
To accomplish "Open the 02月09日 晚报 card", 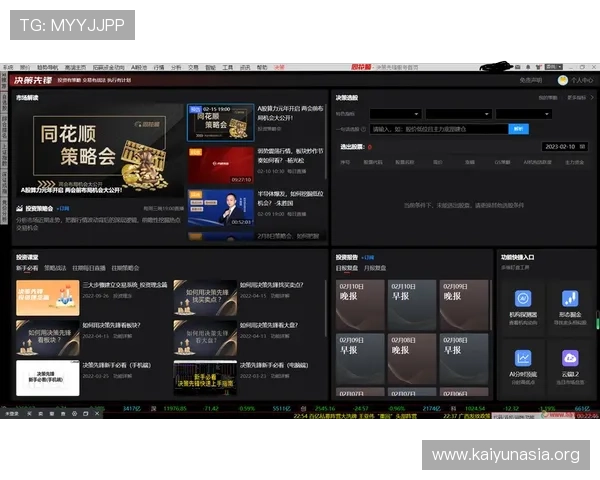I will pos(464,305).
